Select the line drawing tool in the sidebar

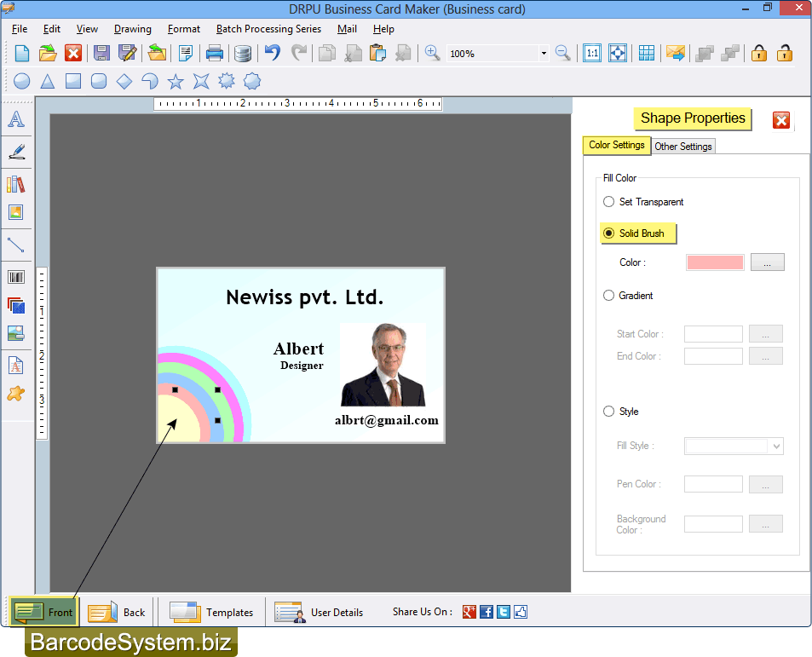[16, 245]
